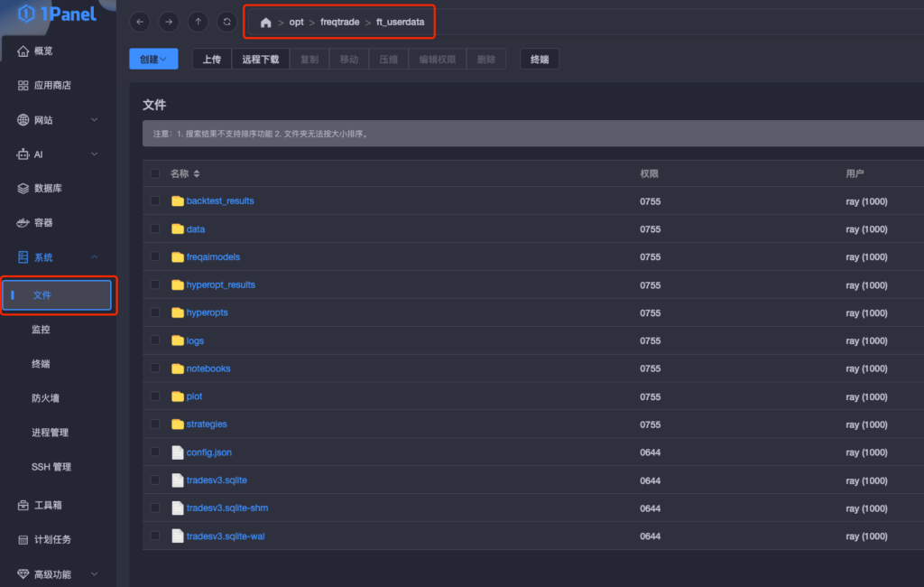Click the back navigation arrow icon

(x=140, y=22)
